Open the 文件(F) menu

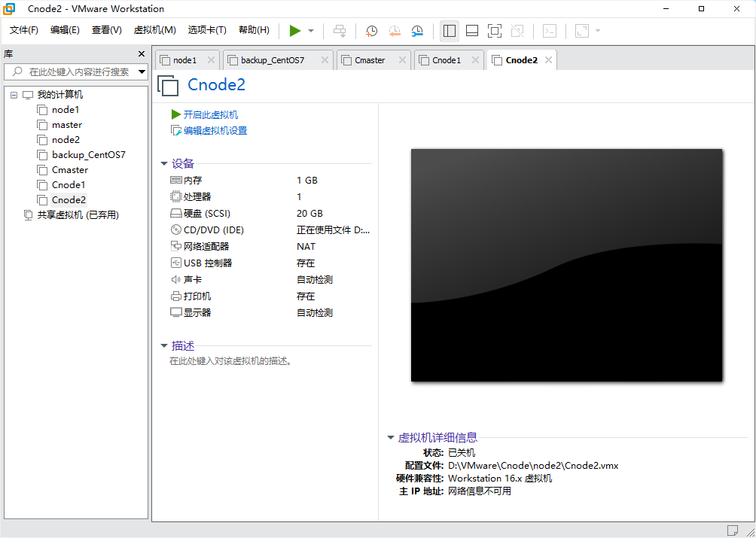24,30
